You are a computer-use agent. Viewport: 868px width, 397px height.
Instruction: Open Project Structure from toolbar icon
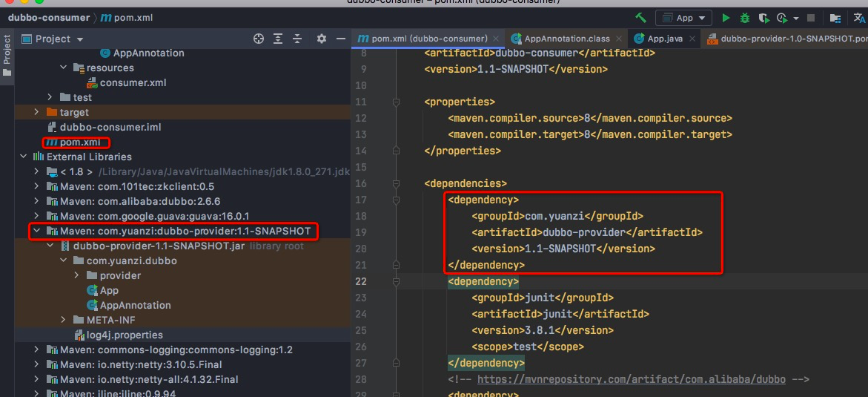(835, 18)
